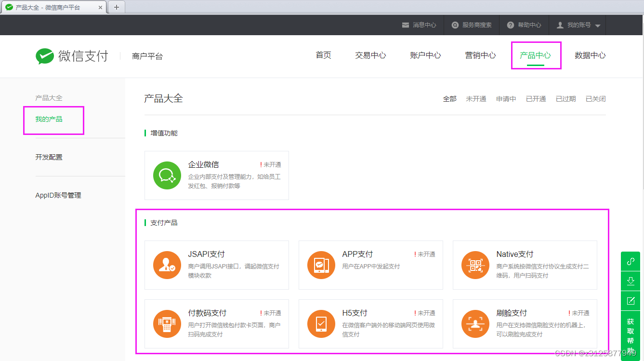Click the 商户平台 label beside logo
The height and width of the screenshot is (361, 644).
click(x=147, y=56)
